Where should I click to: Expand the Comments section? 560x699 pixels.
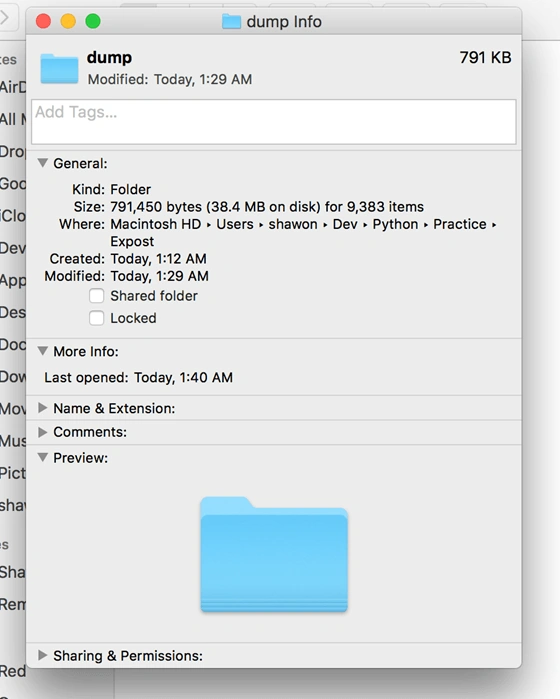click(x=43, y=432)
